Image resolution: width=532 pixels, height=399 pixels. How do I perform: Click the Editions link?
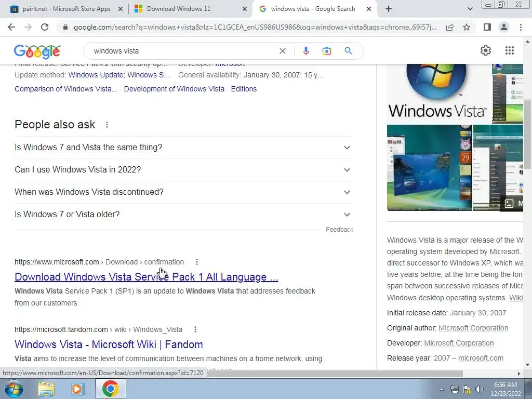[244, 89]
